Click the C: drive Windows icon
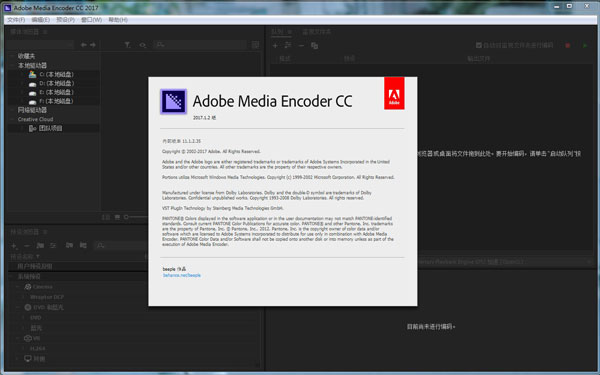This screenshot has height=375, width=600. pos(33,74)
